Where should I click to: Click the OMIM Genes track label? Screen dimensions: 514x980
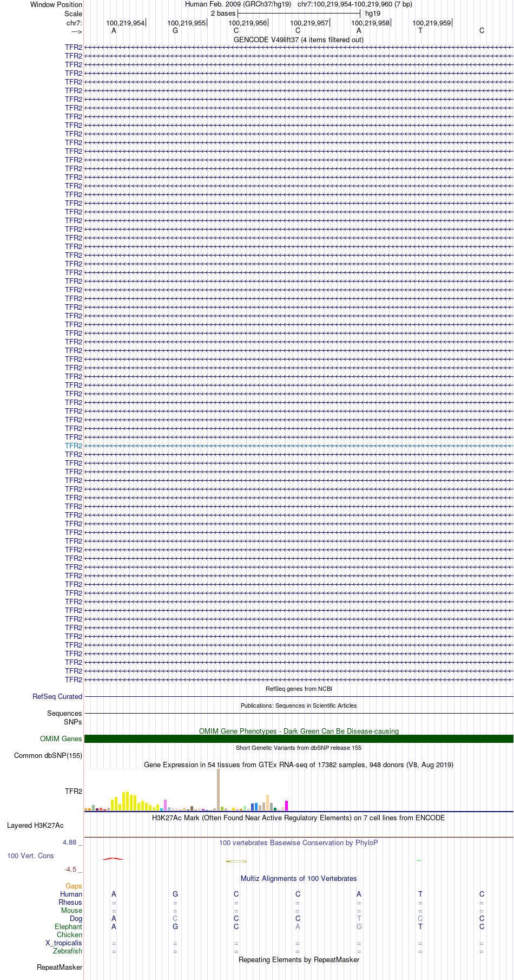[61, 739]
